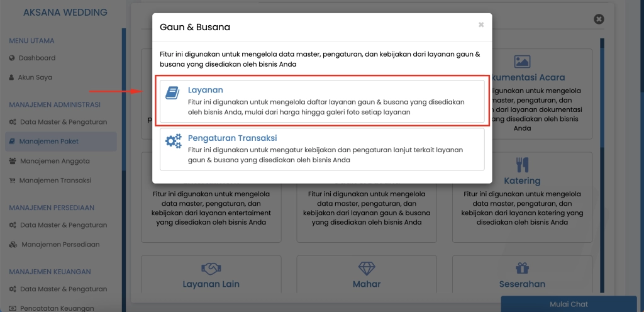The image size is (644, 312).
Task: Open Data Master & Pengaturan under Manajemen Persediaan
Action: 64,225
